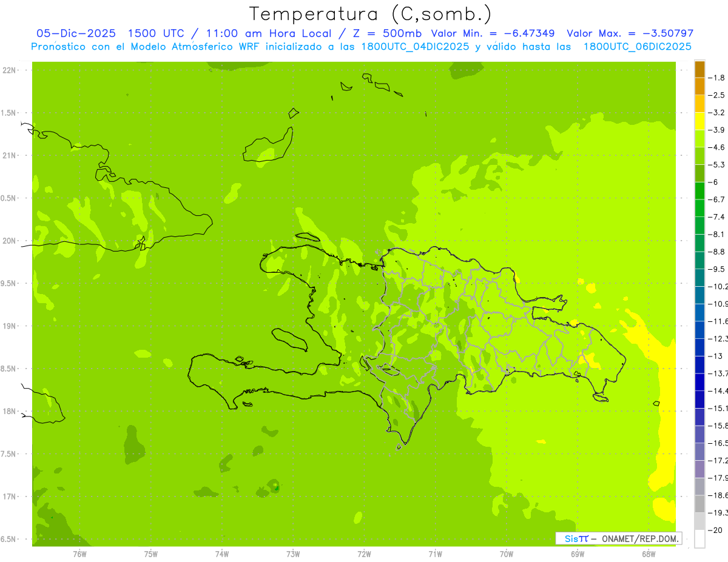Choose the lime swatch between -3.9 and -4.6
The image size is (728, 562).
coord(699,139)
